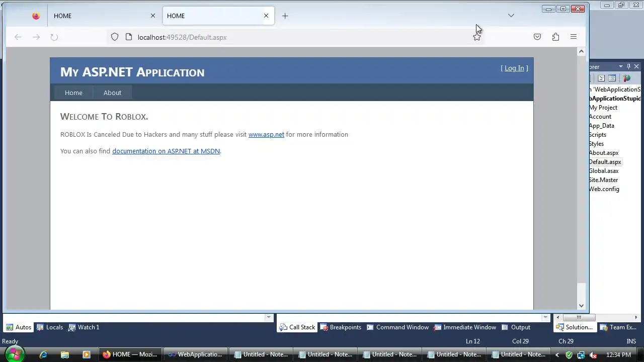
Task: Close the first HOME tab
Action: pyautogui.click(x=153, y=16)
